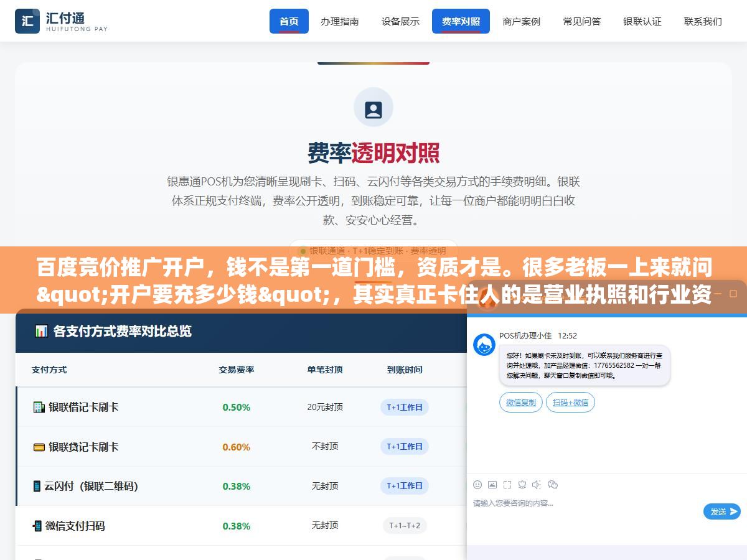747x560 pixels.
Task: Click the 不封顶 cell
Action: coord(325,447)
